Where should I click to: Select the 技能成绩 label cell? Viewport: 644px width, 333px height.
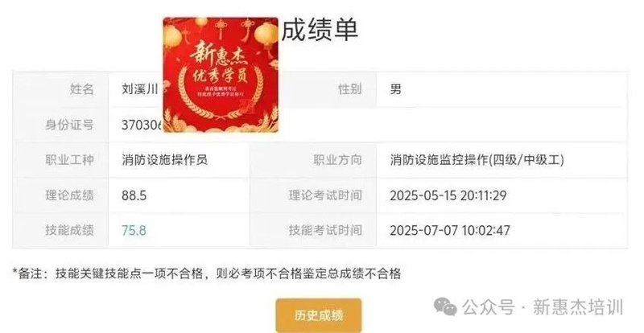61,230
